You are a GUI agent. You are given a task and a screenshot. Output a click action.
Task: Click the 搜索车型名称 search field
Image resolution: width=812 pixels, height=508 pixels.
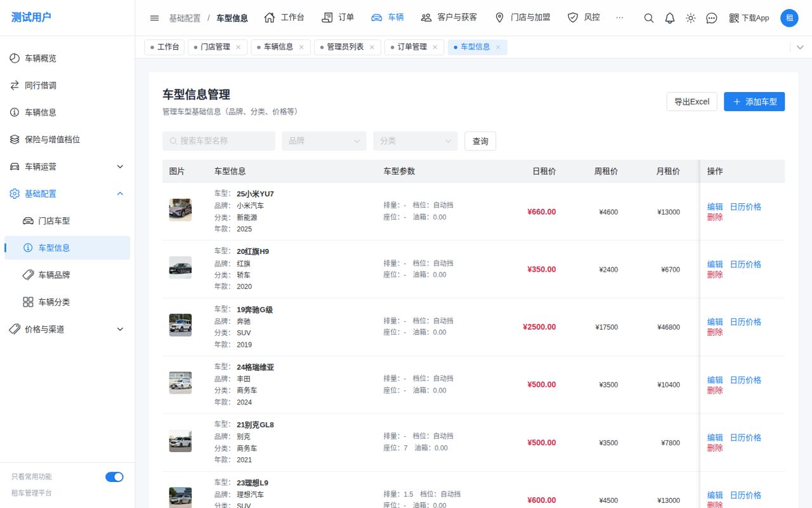219,141
